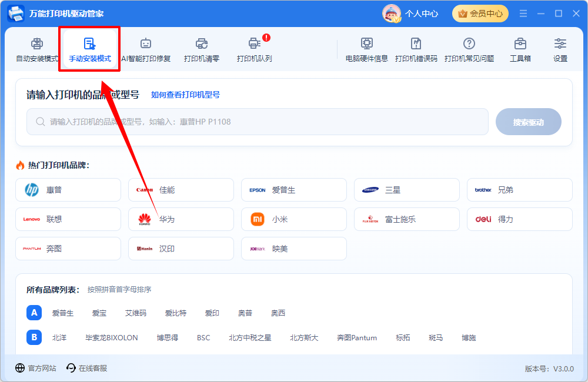Choose 爱比特 in brand list

(176, 313)
